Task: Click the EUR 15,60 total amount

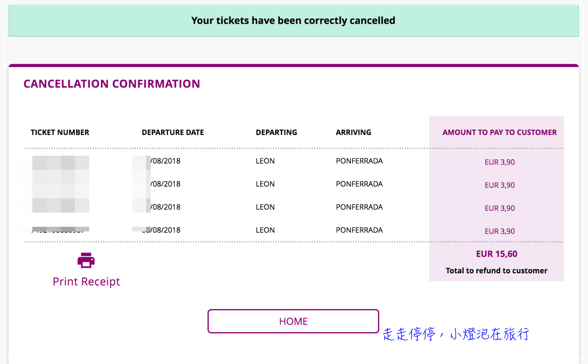Action: click(497, 254)
